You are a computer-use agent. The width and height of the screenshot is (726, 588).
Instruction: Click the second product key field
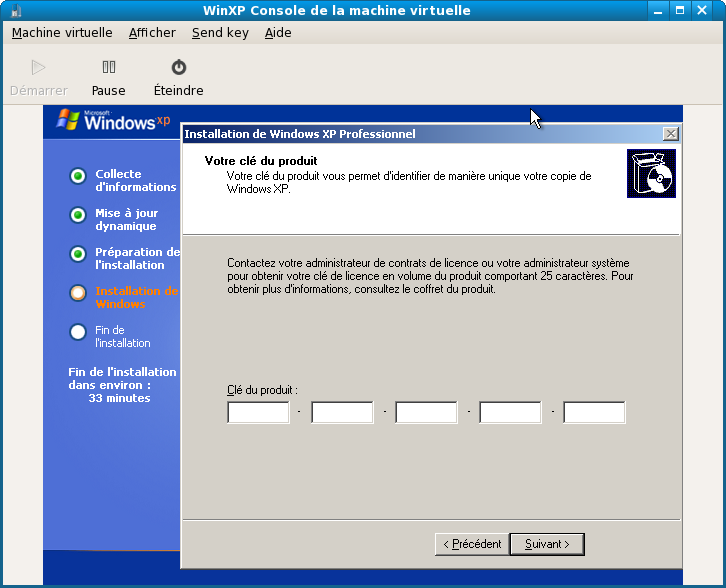tap(342, 413)
